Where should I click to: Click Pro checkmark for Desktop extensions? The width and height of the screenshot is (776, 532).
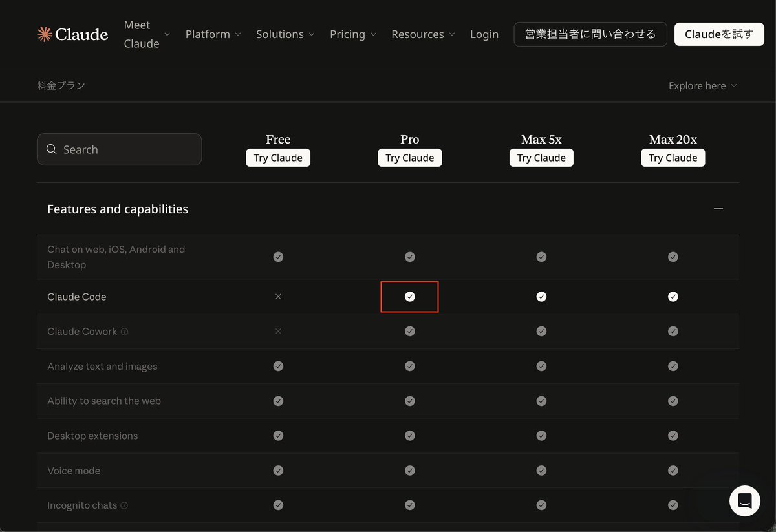click(x=410, y=436)
